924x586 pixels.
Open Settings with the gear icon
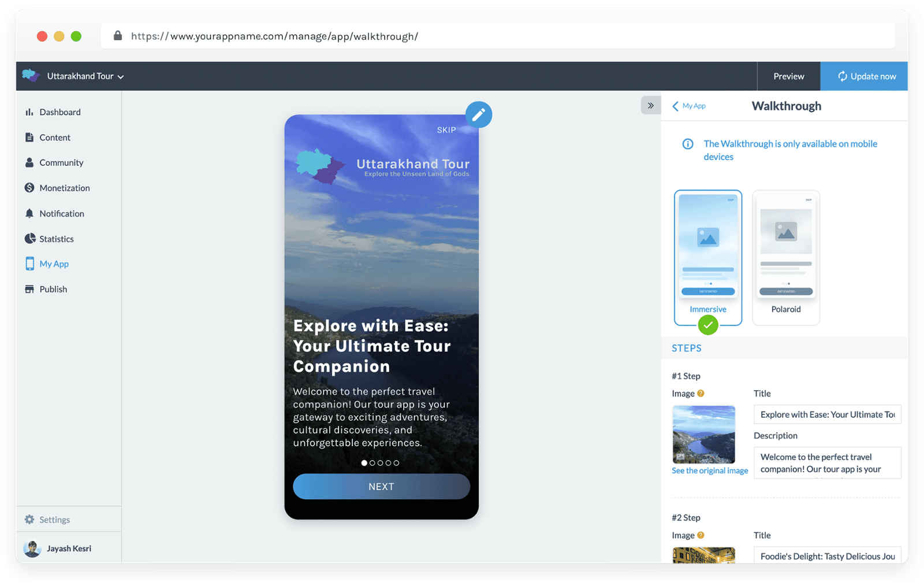pos(29,520)
